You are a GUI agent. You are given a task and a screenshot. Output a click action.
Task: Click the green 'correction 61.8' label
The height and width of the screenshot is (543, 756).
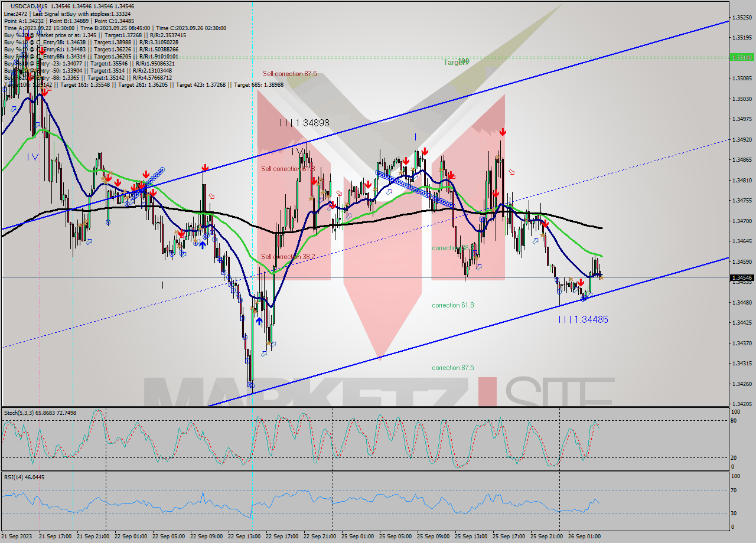(452, 305)
